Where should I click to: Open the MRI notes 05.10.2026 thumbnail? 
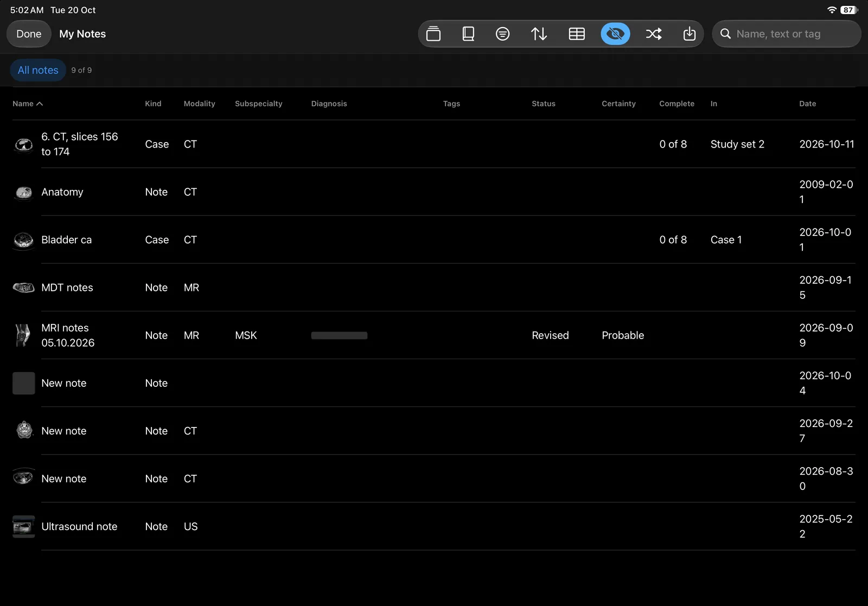23,335
